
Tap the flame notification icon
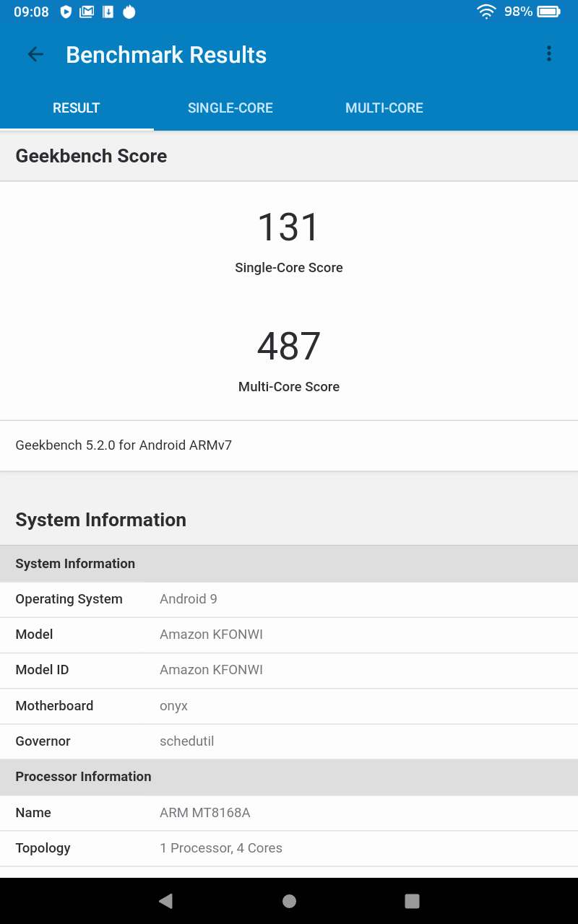[x=129, y=12]
